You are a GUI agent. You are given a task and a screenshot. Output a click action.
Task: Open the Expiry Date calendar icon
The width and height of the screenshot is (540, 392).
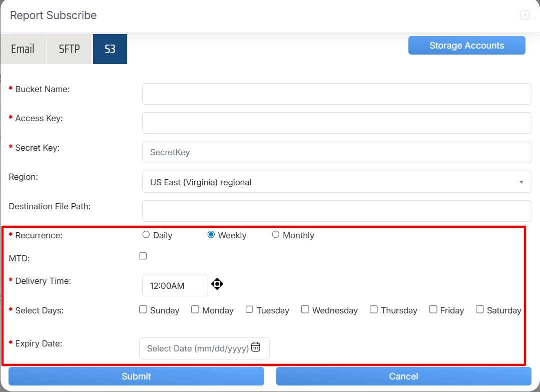(256, 347)
